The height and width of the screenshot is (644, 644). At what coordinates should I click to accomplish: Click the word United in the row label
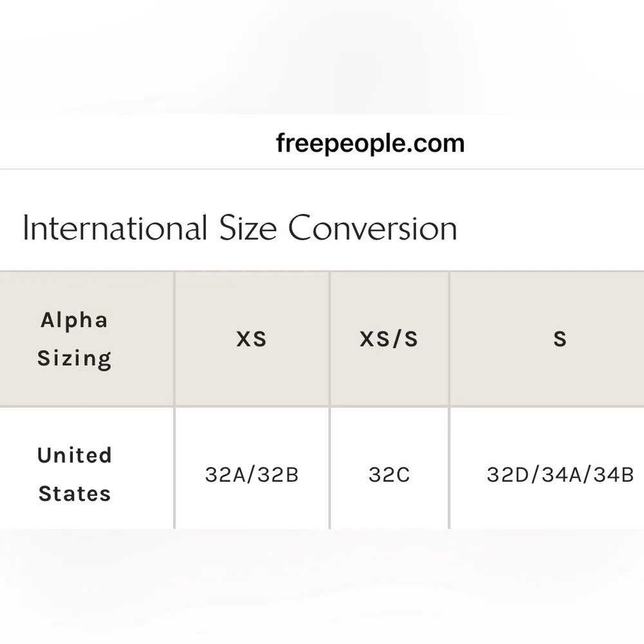point(74,455)
